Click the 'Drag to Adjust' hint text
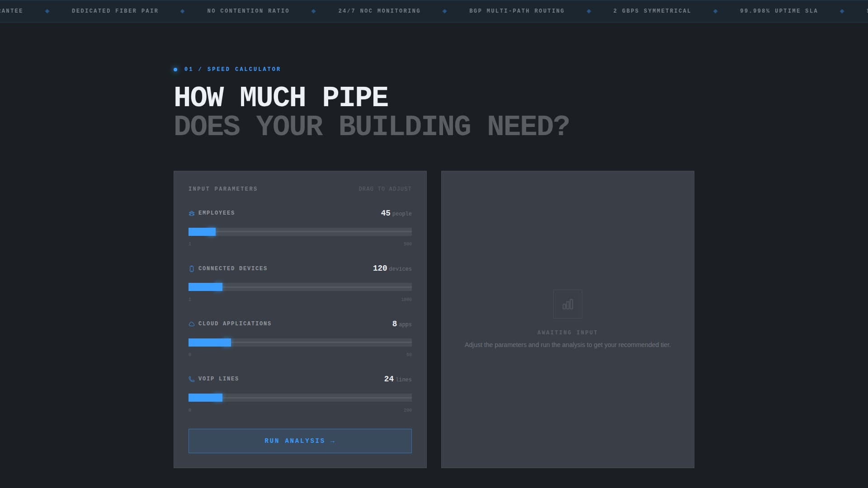The width and height of the screenshot is (868, 488). [385, 189]
